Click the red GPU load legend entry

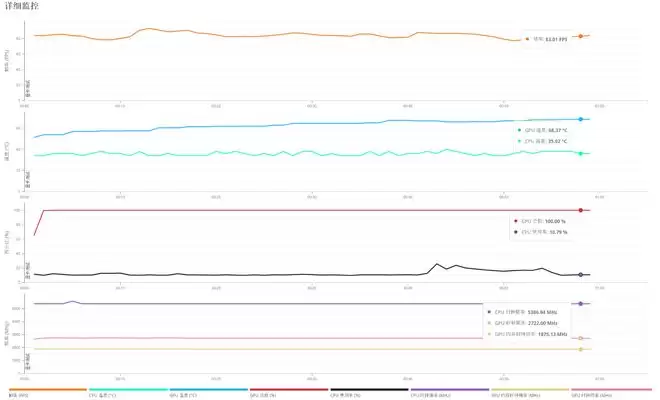[288, 394]
